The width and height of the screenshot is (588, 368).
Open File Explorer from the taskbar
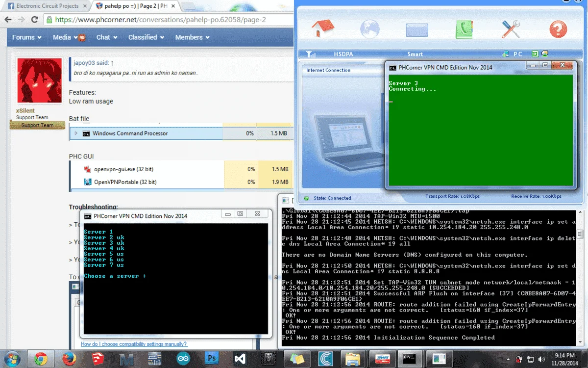click(354, 359)
